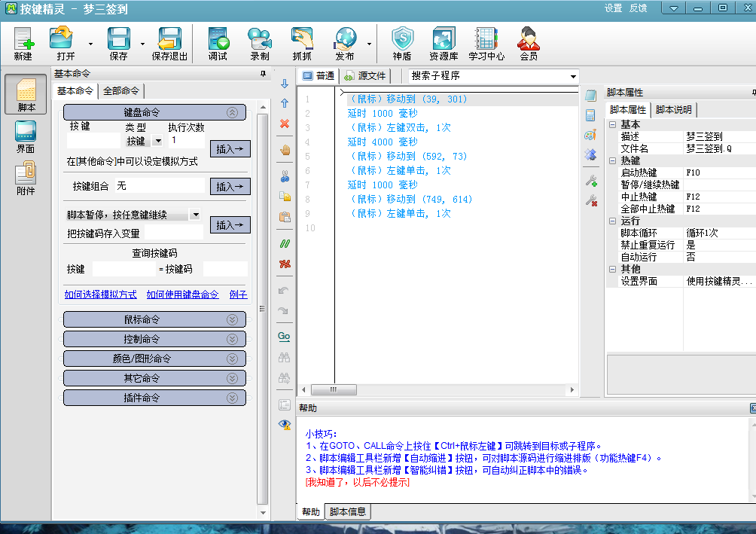The height and width of the screenshot is (534, 756).
Task: Open the 脚本暂停，按任意键继续 dropdown
Action: pos(195,215)
